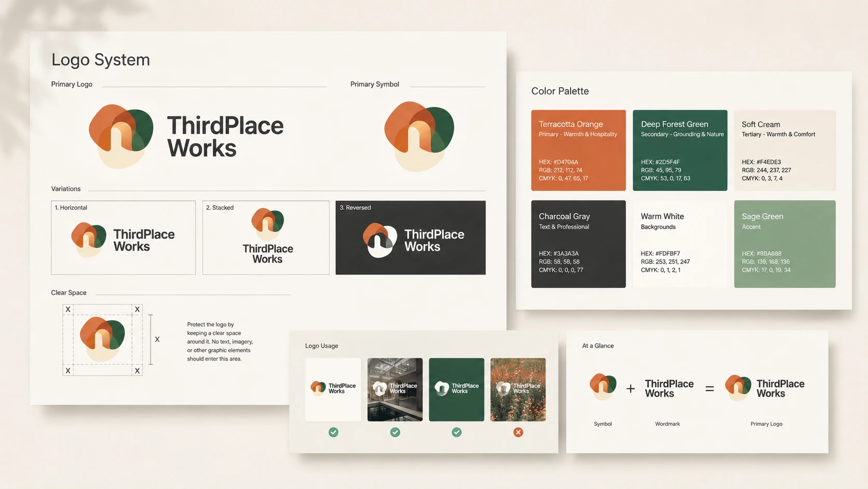Pick the Sage Green swatch
This screenshot has width=868, height=489.
[x=785, y=244]
